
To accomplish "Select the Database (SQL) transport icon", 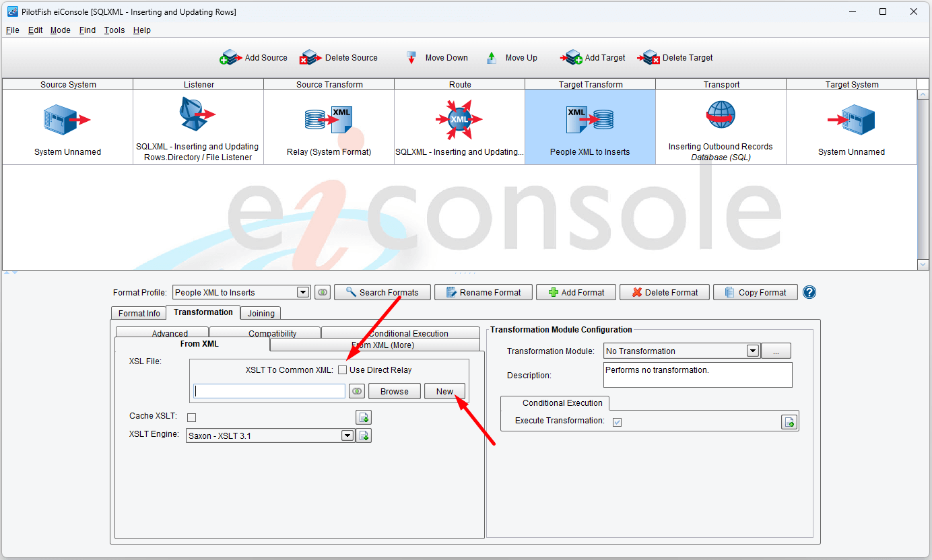I will tap(721, 115).
